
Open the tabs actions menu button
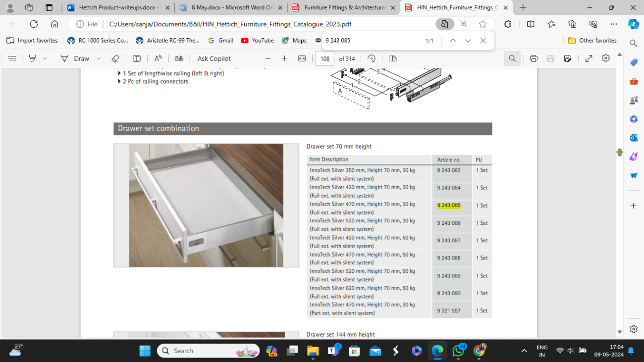click(x=49, y=7)
